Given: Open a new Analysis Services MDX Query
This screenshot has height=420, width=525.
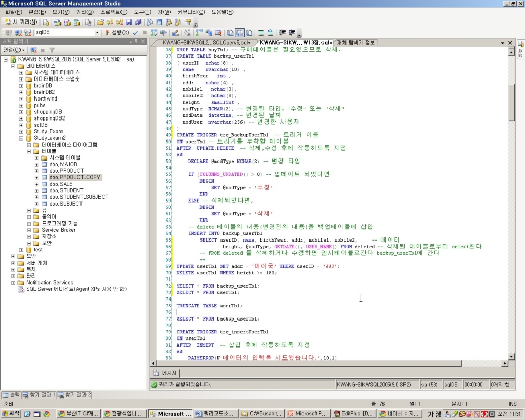Looking at the screenshot, I should pos(57,22).
